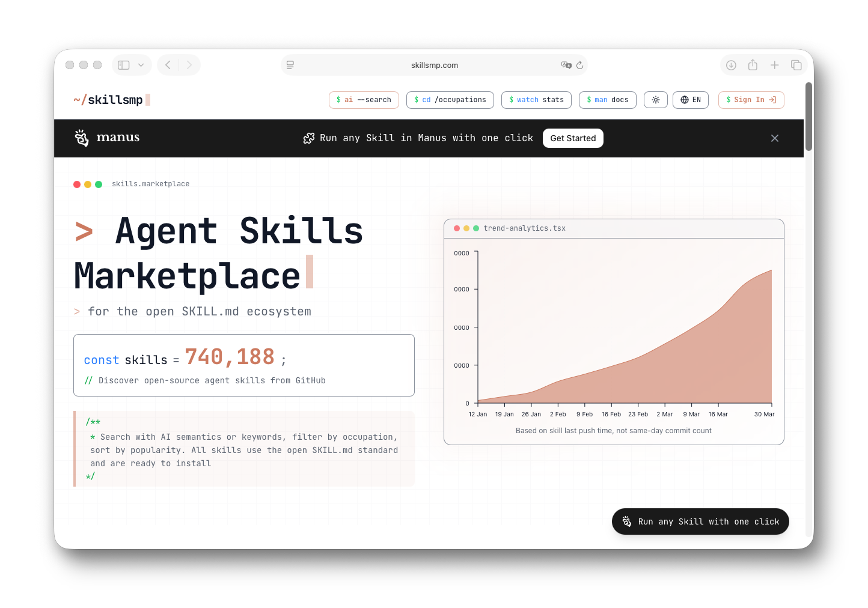Click the "Search with AI semantics" description block
Image resolution: width=868 pixels, height=608 pixels.
[x=244, y=449]
